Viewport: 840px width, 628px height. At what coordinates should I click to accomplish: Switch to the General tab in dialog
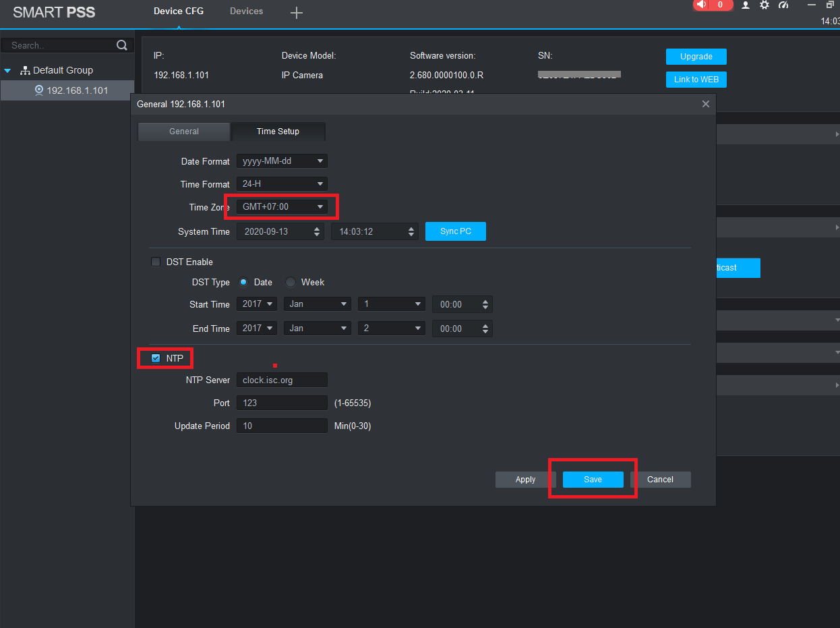(183, 132)
